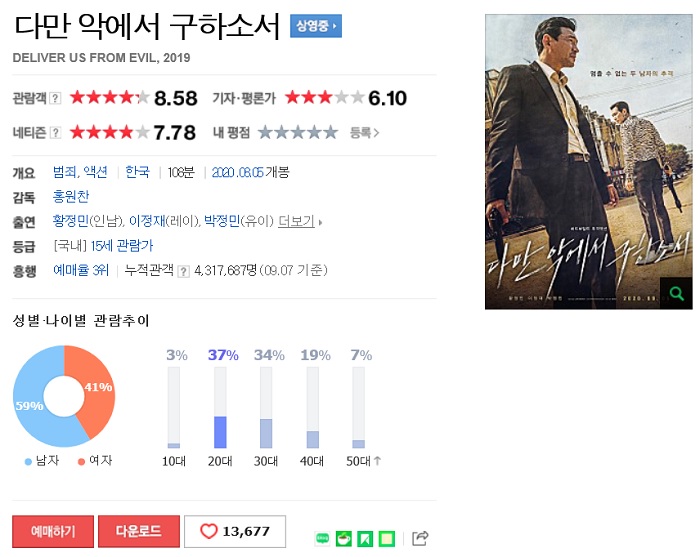Open actor 황정민 profile link
The height and width of the screenshot is (557, 700).
point(71,221)
